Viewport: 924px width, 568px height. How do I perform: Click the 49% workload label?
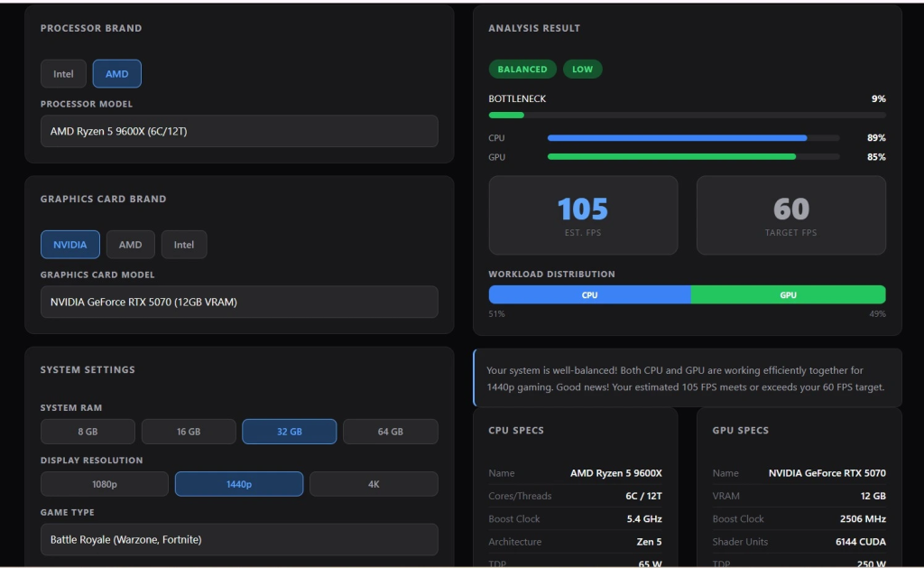[877, 313]
